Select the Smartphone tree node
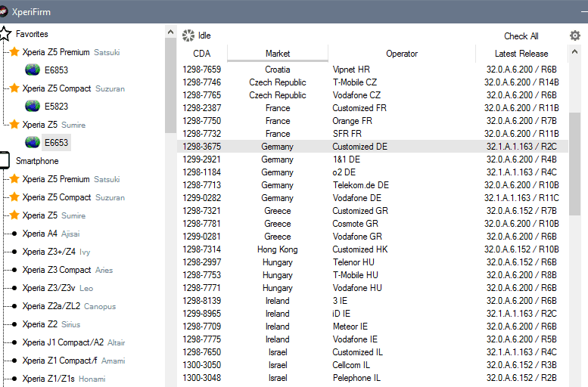The height and width of the screenshot is (387, 588). point(37,161)
